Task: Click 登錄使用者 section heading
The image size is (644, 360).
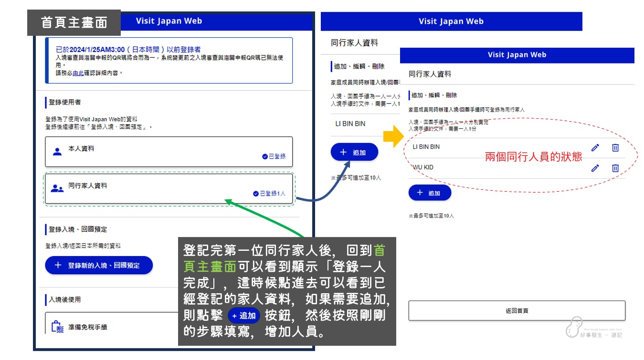Action: [65, 102]
